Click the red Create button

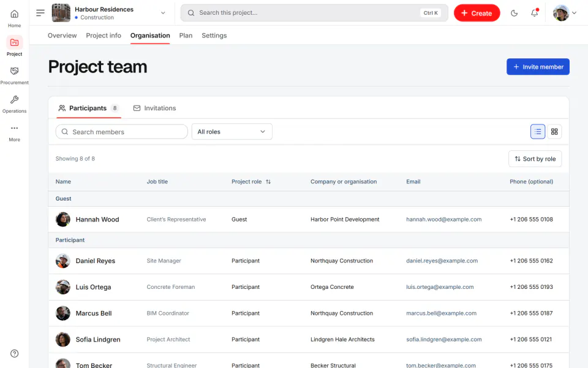pos(477,13)
